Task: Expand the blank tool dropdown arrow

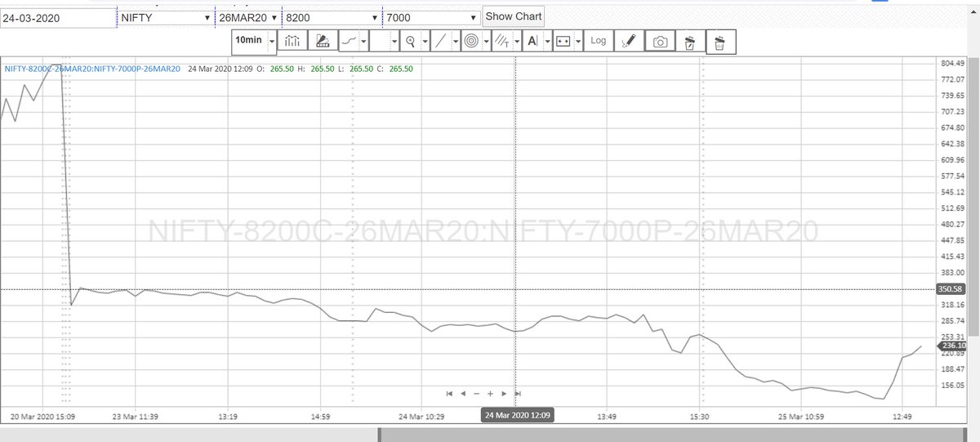Action: [x=394, y=41]
